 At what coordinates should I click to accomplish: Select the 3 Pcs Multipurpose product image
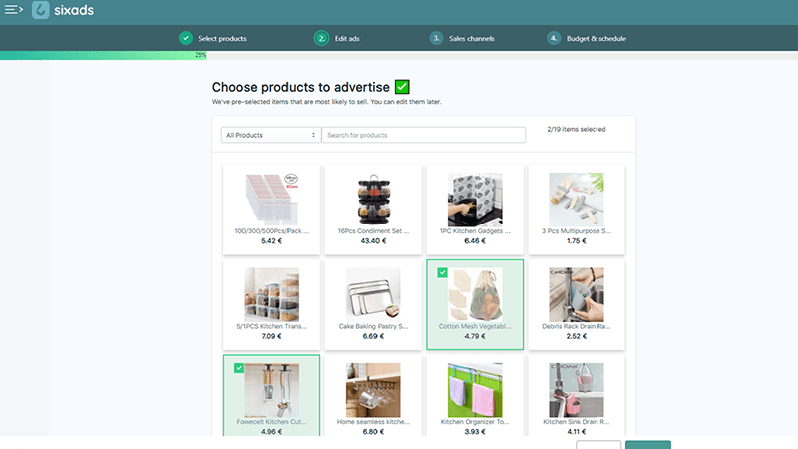[576, 199]
